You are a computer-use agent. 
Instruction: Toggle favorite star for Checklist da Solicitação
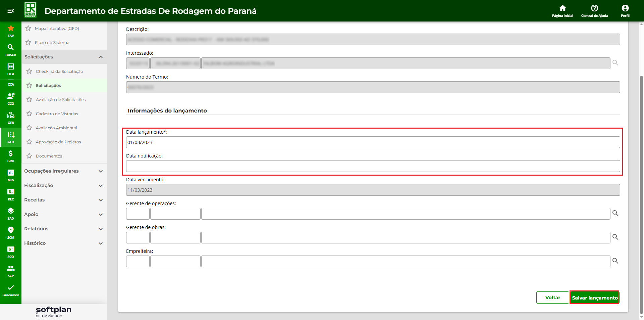click(x=30, y=72)
